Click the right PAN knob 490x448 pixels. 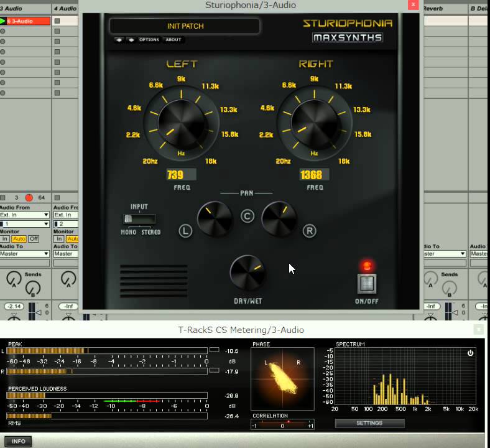tap(279, 218)
